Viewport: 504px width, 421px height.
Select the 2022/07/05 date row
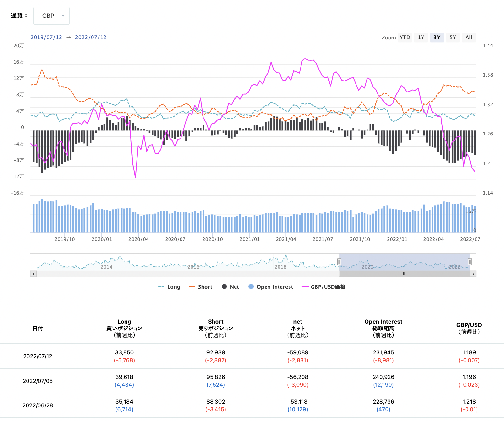[x=252, y=381]
